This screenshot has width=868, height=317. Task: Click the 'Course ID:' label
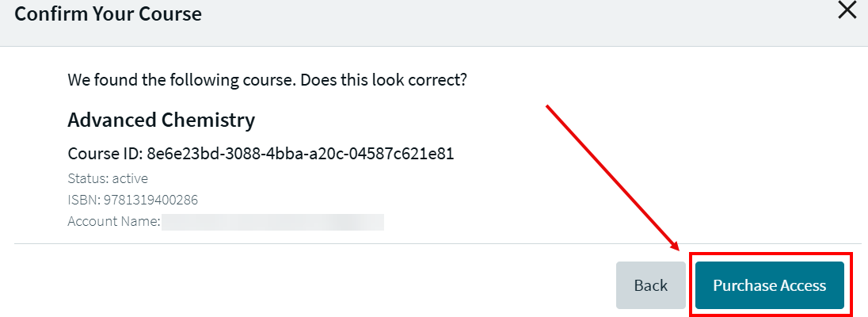point(105,154)
